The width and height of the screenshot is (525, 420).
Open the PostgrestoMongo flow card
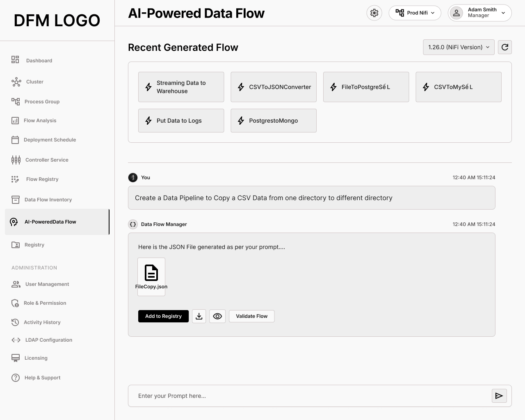tap(274, 121)
